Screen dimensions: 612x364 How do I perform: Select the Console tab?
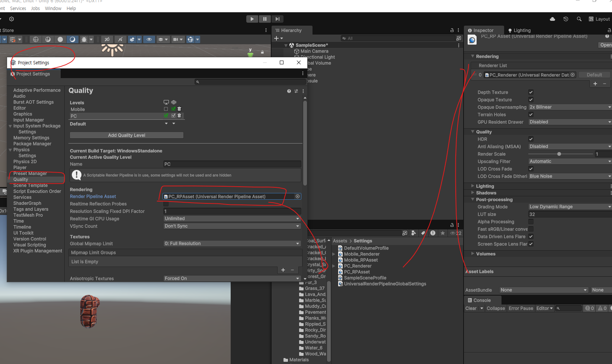click(482, 300)
